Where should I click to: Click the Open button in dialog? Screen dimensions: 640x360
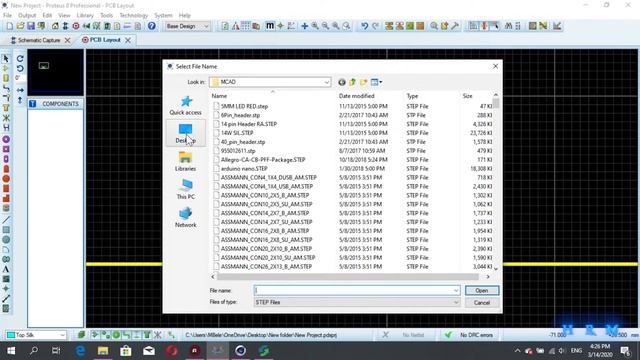coord(482,290)
